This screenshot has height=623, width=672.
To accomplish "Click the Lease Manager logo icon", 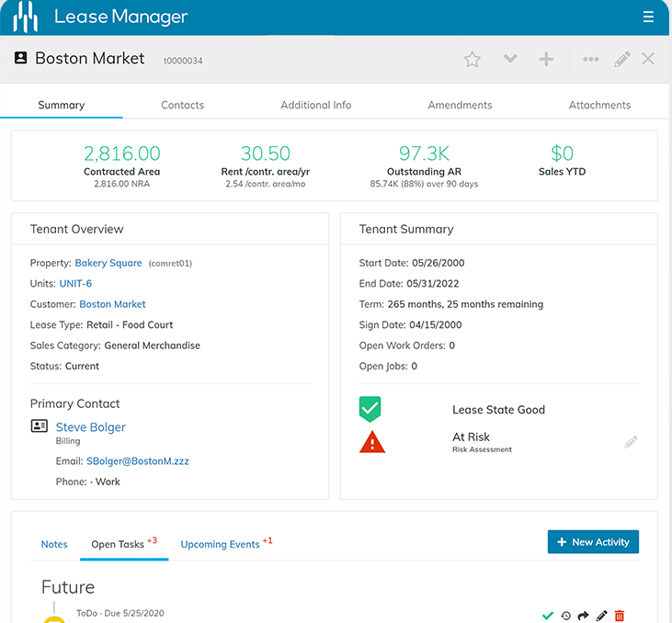I will point(26,17).
